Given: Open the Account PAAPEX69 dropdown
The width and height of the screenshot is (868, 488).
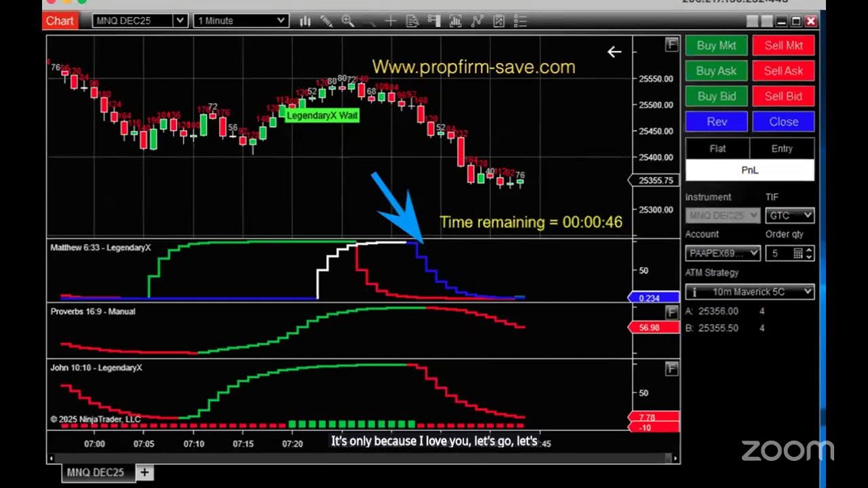Looking at the screenshot, I should pos(723,253).
